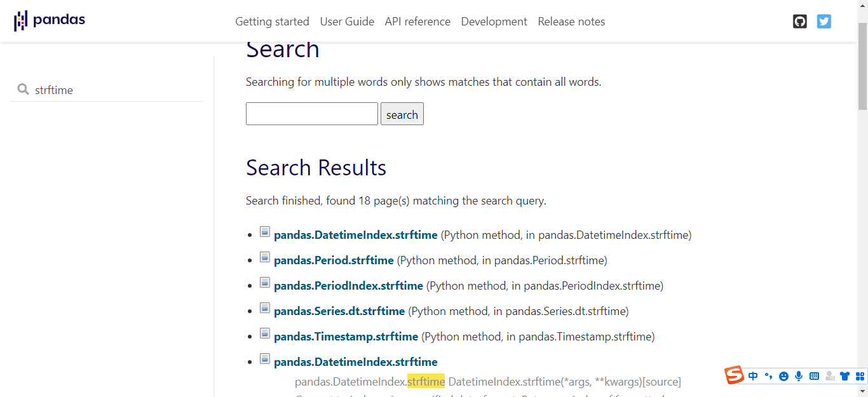Activate Sogou voice input microphone
The height and width of the screenshot is (397, 868).
click(799, 376)
